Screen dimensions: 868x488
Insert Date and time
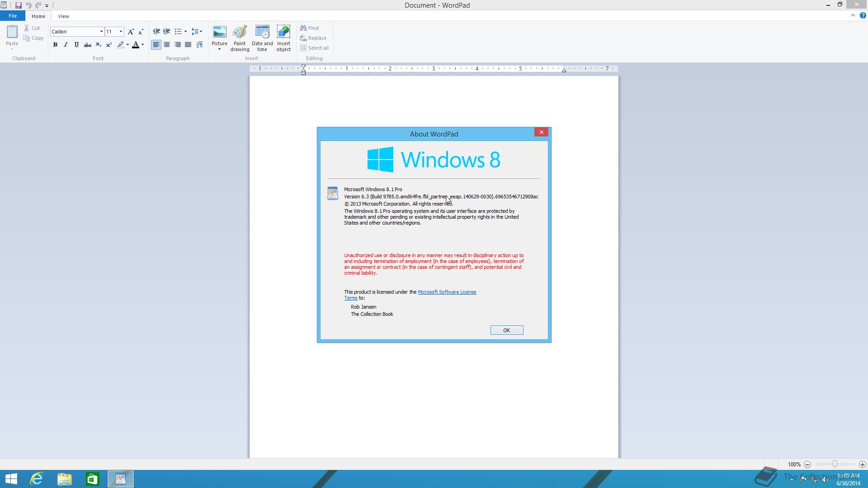[262, 38]
